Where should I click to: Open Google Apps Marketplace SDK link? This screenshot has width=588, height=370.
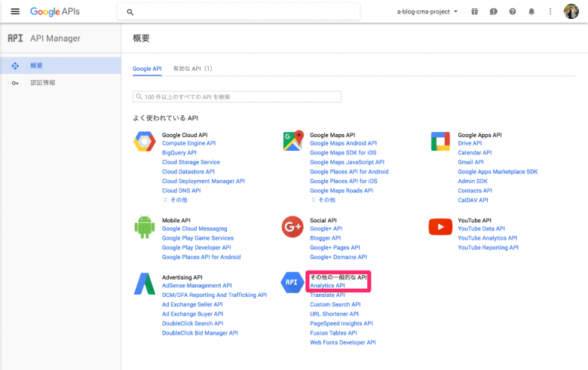(x=498, y=172)
